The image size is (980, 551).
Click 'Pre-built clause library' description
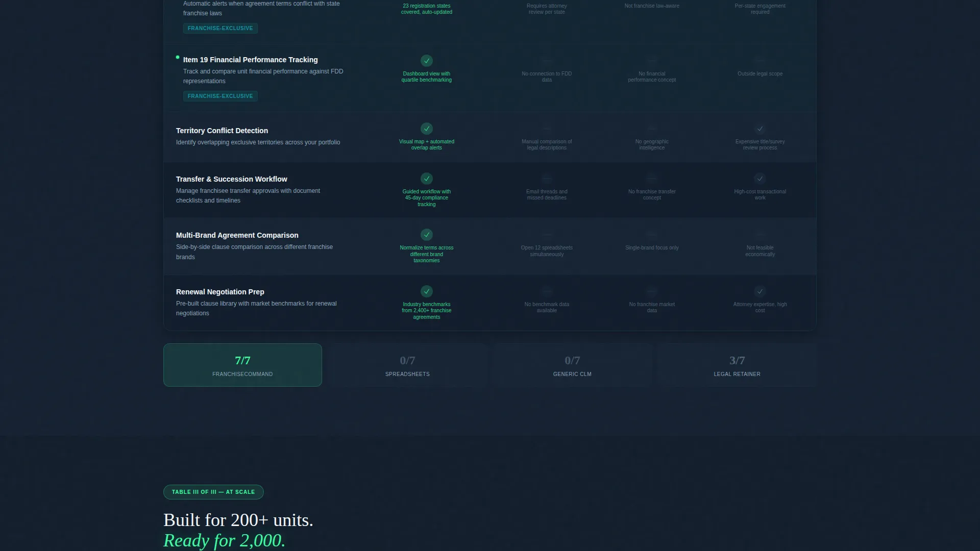tap(256, 308)
